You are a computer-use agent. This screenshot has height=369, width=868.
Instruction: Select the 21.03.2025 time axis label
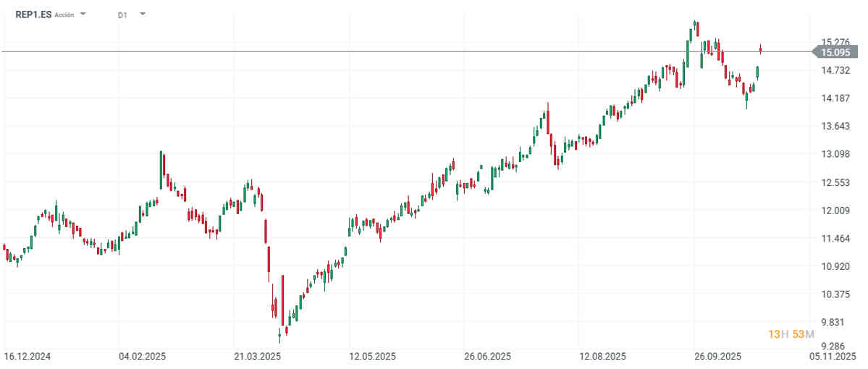pyautogui.click(x=257, y=356)
